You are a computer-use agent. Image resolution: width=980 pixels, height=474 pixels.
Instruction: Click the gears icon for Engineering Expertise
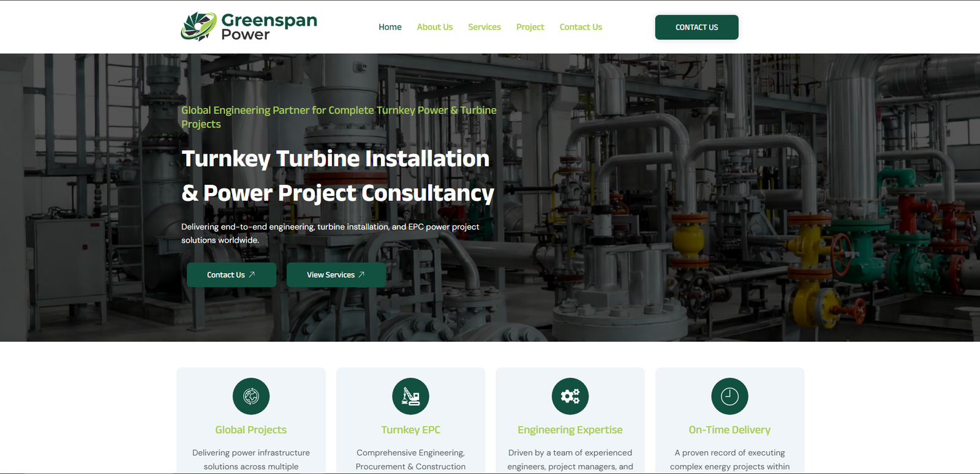(570, 396)
